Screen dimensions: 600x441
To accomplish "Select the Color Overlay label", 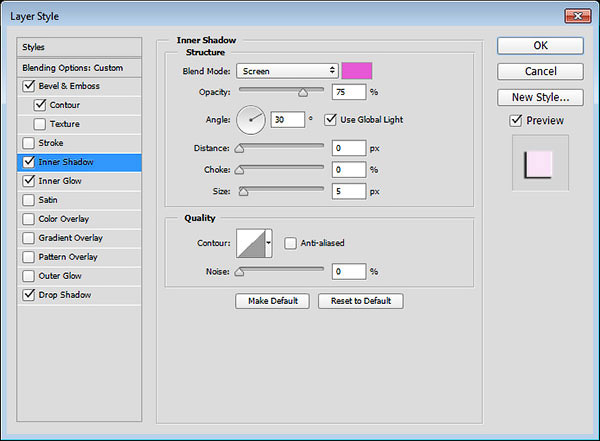I will (x=64, y=219).
